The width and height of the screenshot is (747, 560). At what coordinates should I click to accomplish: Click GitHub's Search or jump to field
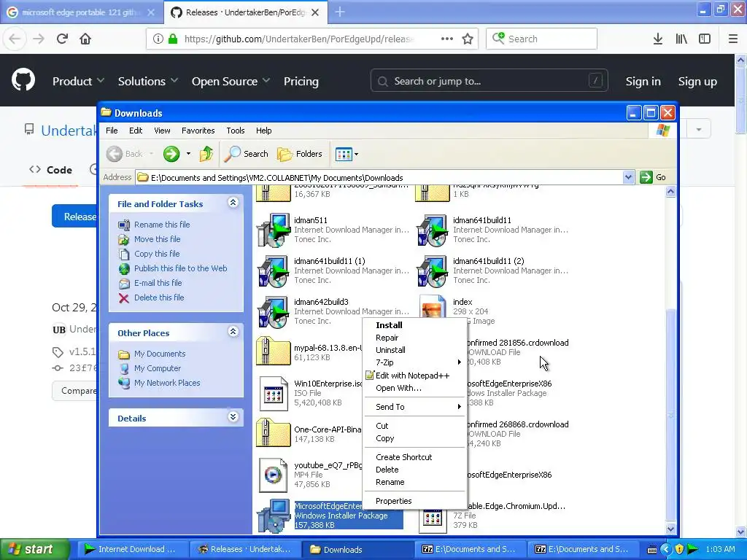coord(489,81)
